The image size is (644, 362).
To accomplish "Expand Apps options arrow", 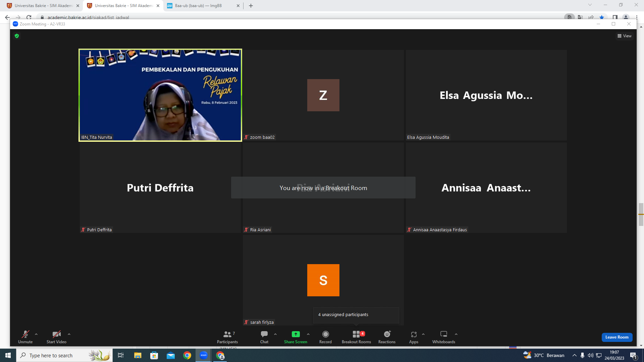I will tap(423, 334).
